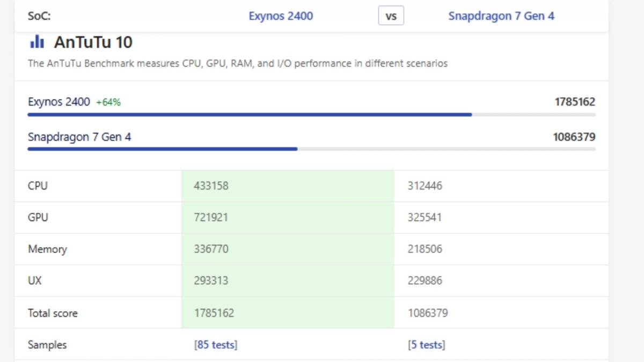Open the Exynos 2400 link in header
The width and height of the screenshot is (644, 362).
pos(281,16)
